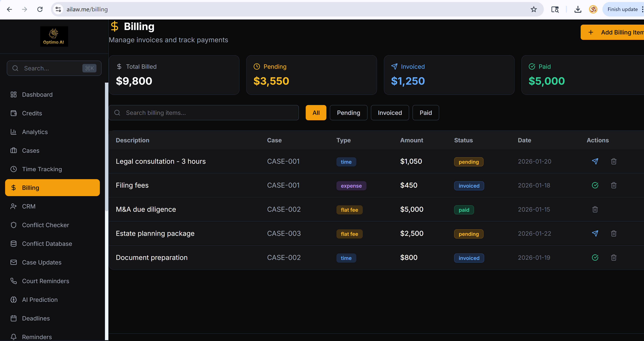The image size is (644, 341).
Task: Select the All filter button
Action: tap(316, 113)
